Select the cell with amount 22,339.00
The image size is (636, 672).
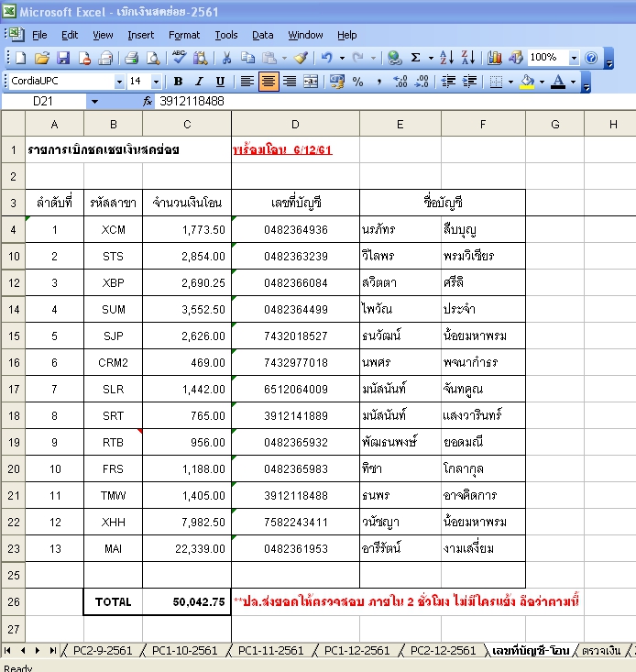pyautogui.click(x=187, y=549)
